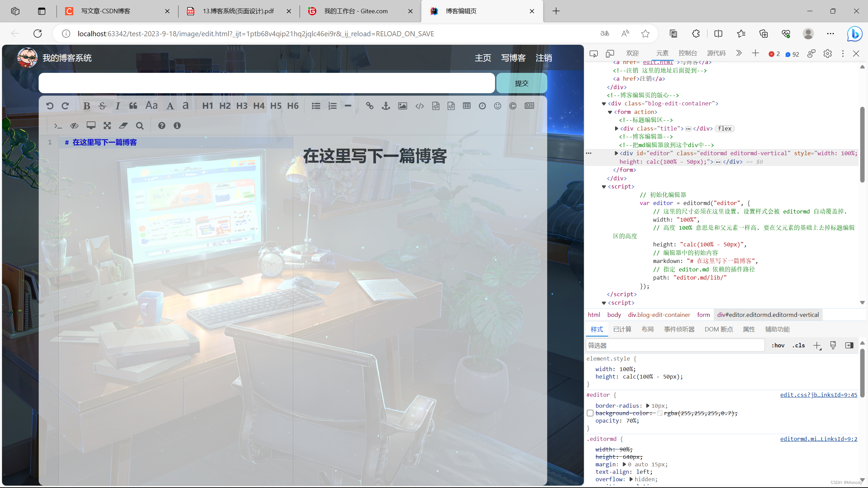The image size is (868, 488).
Task: Expand the div class="title" node
Action: point(616,128)
